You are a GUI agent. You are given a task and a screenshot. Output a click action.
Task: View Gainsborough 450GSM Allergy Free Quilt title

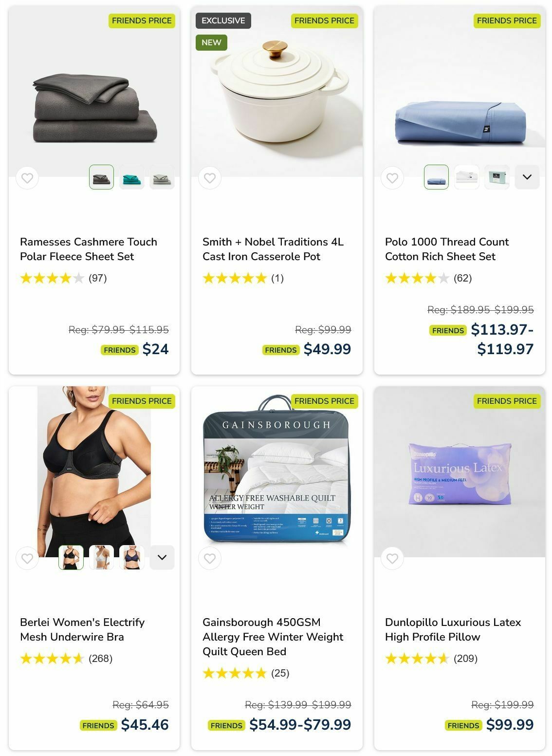(x=273, y=637)
